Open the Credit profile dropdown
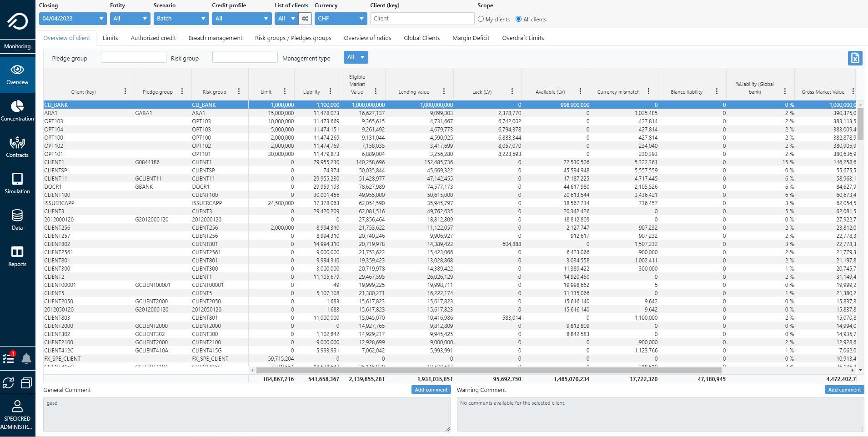The width and height of the screenshot is (868, 437). (241, 19)
